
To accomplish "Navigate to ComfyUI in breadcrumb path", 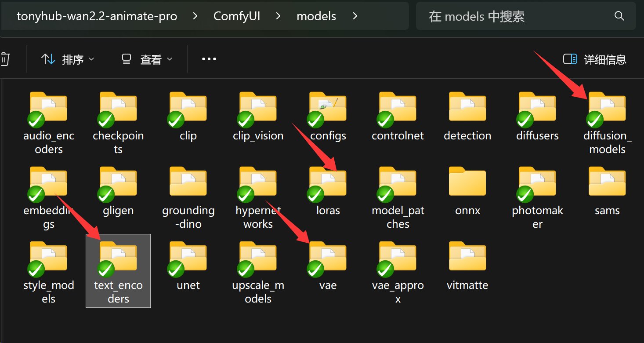I will coord(236,16).
